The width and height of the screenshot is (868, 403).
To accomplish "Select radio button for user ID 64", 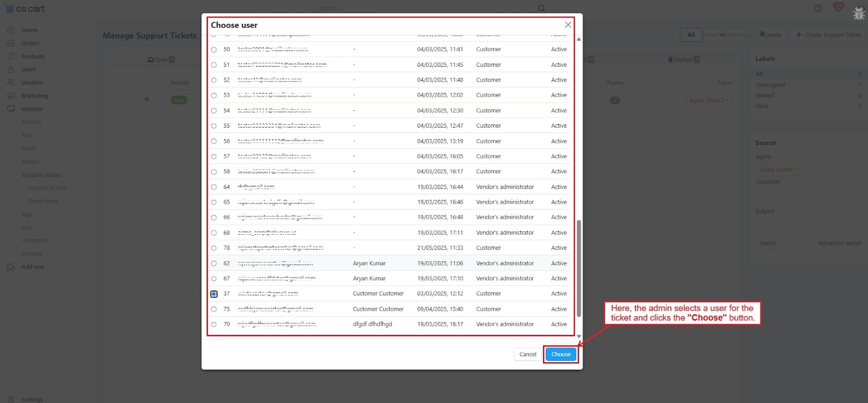I will [x=214, y=187].
